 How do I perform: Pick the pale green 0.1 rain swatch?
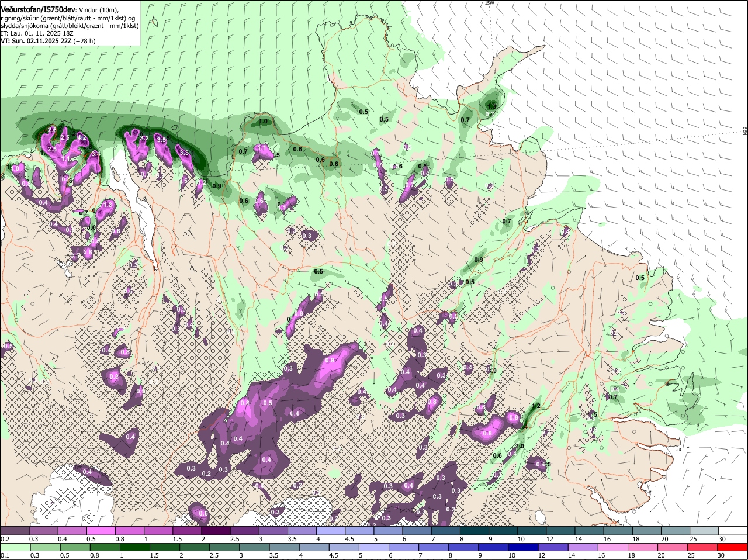[15, 547]
